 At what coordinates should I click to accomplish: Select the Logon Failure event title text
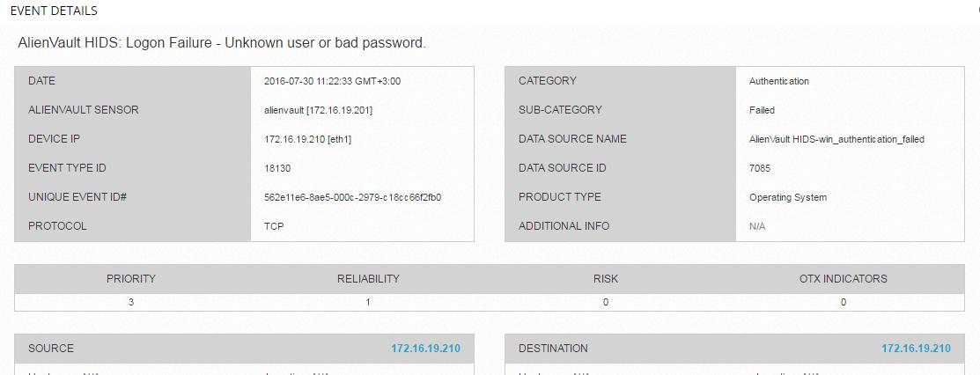(222, 43)
